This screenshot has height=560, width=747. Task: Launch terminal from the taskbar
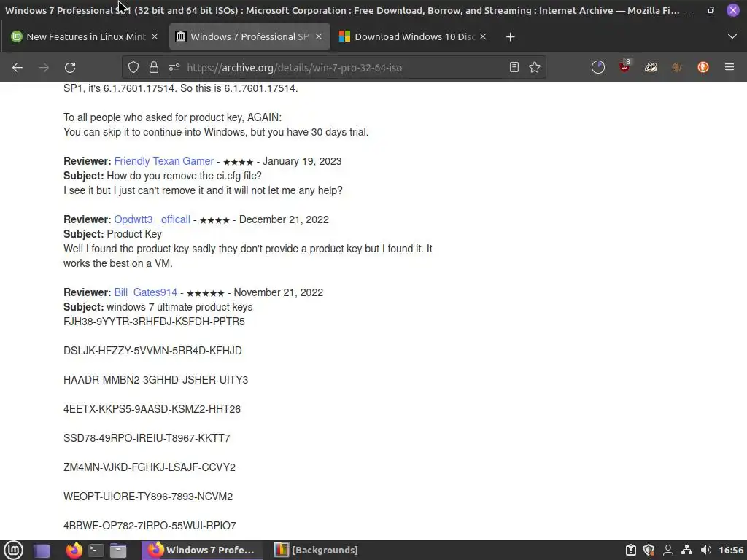pos(96,551)
